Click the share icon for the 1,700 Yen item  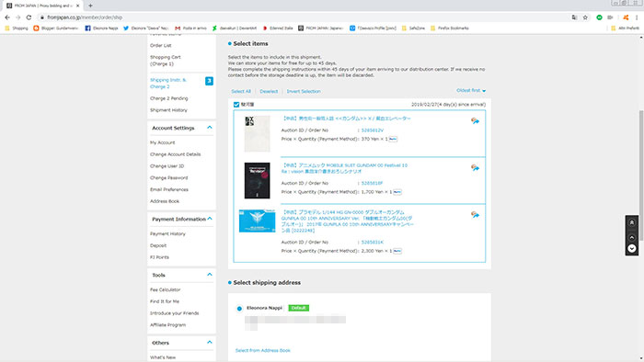[475, 167]
